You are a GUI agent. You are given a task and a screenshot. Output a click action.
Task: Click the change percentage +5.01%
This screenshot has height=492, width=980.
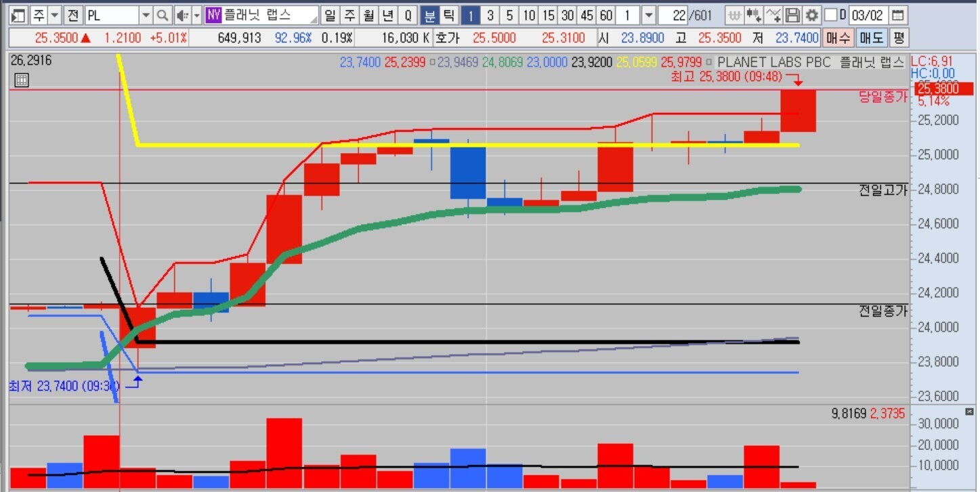169,38
